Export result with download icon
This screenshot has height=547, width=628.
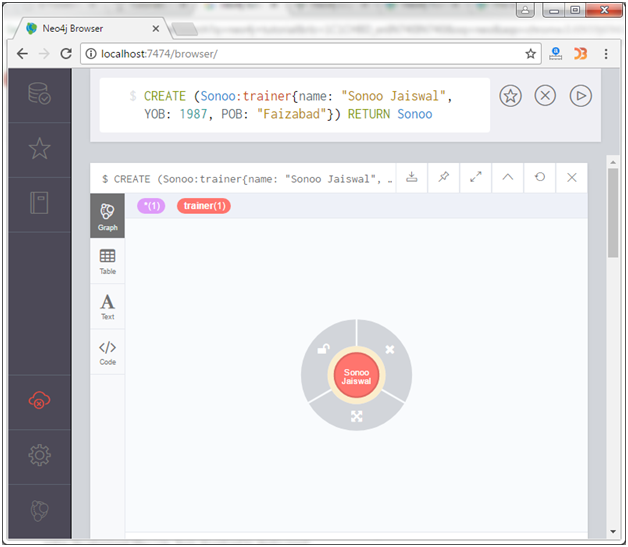(x=411, y=177)
